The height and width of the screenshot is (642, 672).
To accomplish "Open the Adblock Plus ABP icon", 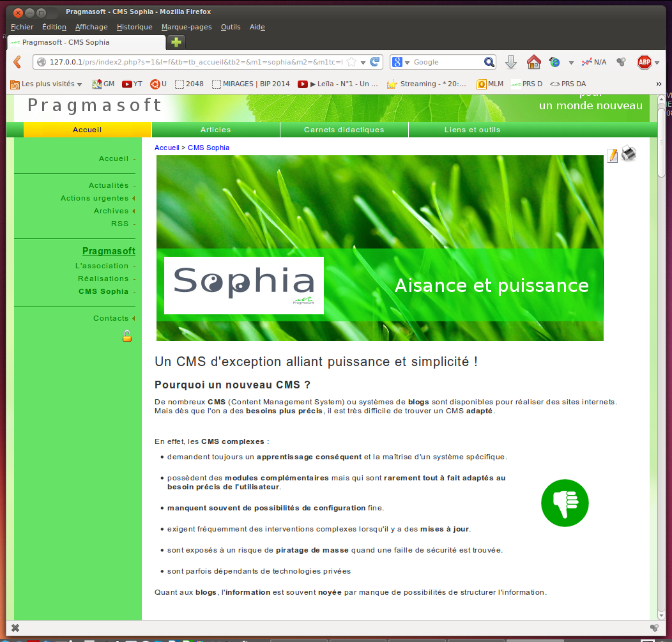I will (644, 62).
